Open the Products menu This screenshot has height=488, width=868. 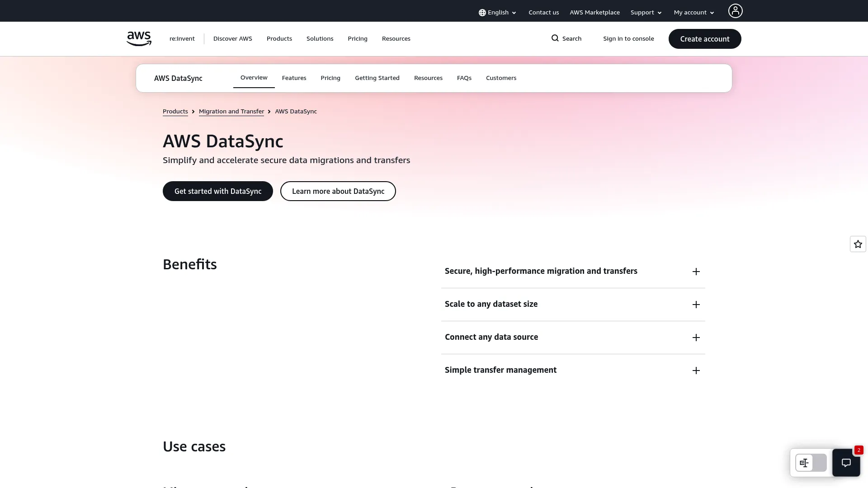279,38
